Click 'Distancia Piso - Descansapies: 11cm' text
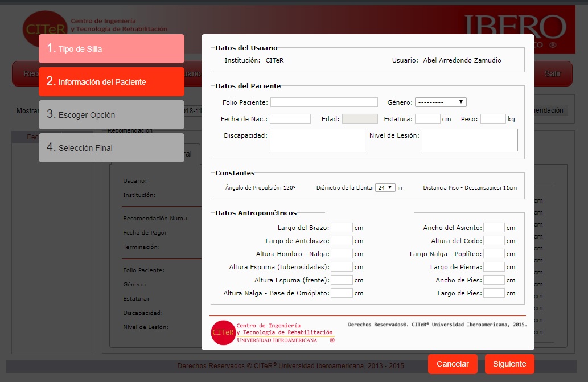Screen dimensions: 588x382 [470, 187]
